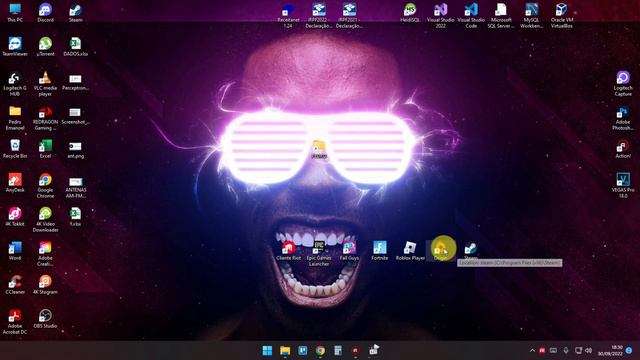Launch Adobe Creative Cloud shortcut
The width and height of the screenshot is (640, 360).
pyautogui.click(x=45, y=253)
